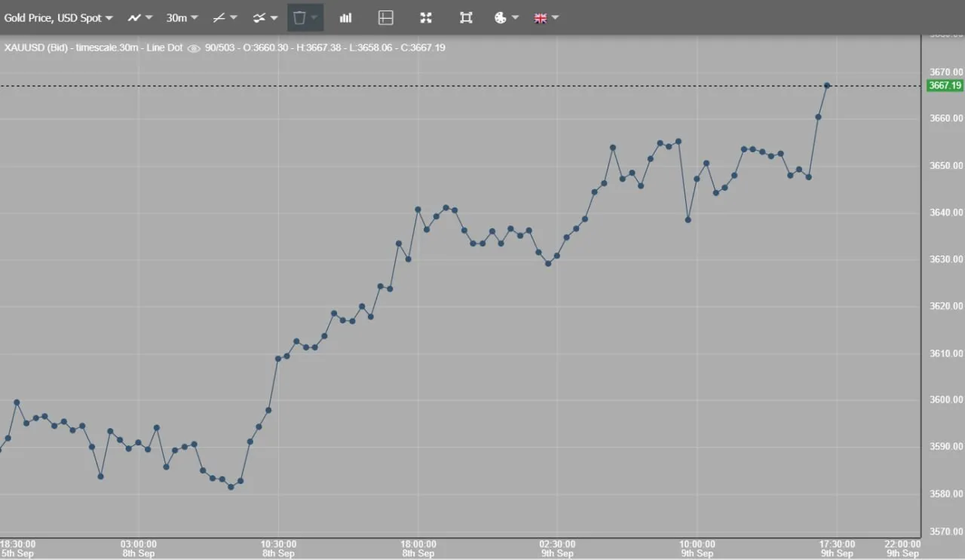Click the trash delete drawings icon
This screenshot has height=560, width=965.
(299, 17)
